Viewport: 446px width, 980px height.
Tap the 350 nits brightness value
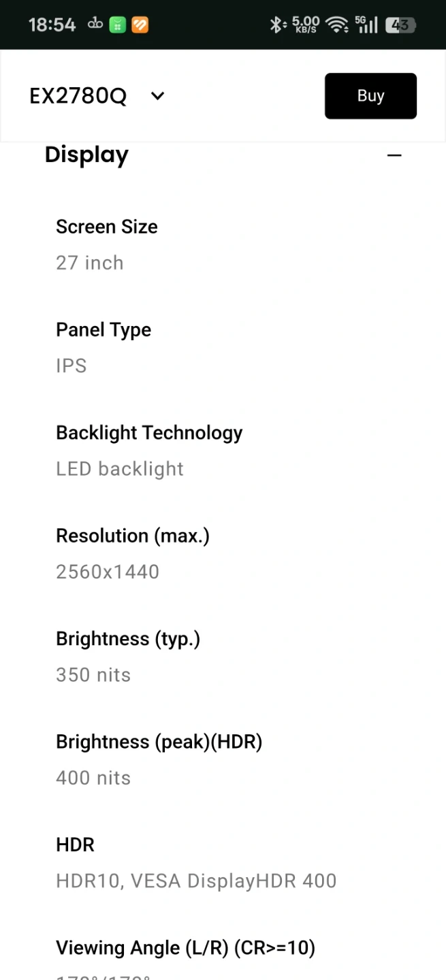[93, 675]
